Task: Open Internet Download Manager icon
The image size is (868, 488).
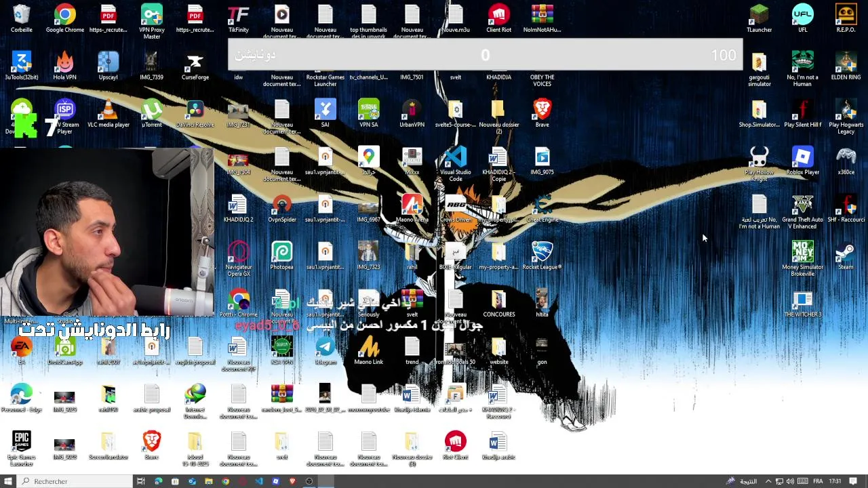Action: pyautogui.click(x=195, y=401)
